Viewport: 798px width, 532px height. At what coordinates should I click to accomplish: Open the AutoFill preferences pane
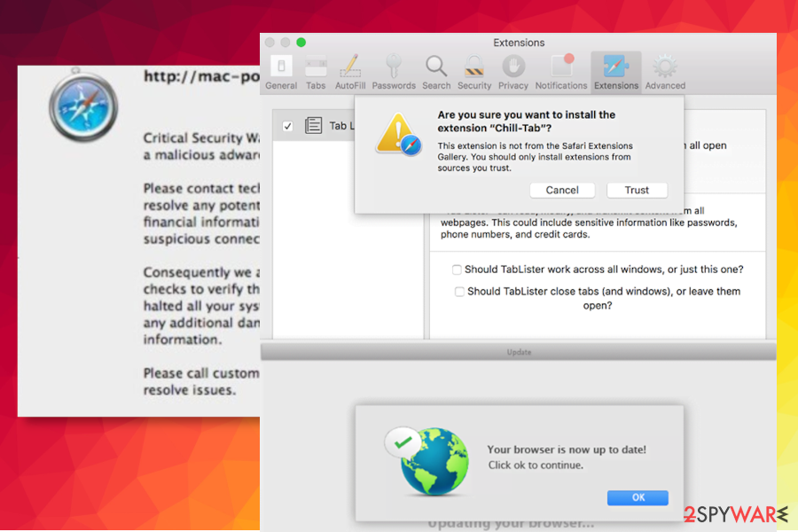click(x=350, y=73)
